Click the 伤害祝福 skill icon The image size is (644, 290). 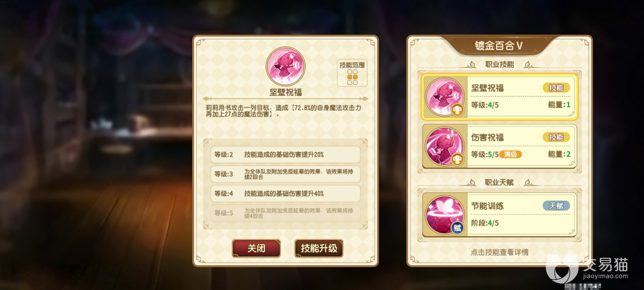(x=445, y=146)
